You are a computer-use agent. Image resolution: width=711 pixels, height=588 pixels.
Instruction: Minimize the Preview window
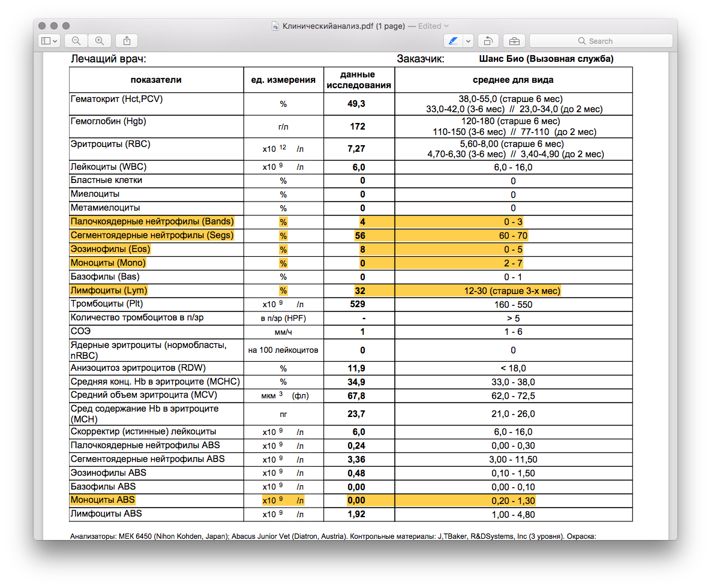tap(54, 26)
